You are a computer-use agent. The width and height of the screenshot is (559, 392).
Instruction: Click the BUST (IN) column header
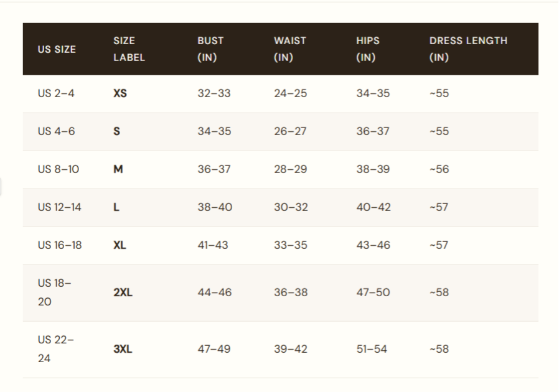point(210,49)
